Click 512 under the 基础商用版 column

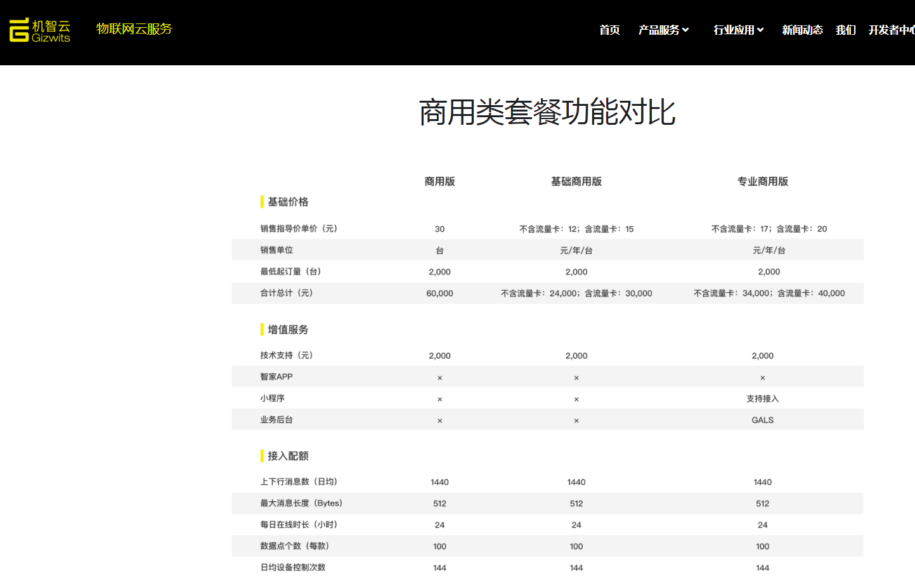point(576,504)
